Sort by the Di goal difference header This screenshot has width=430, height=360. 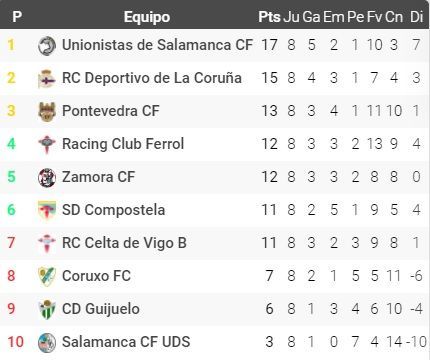(x=416, y=17)
